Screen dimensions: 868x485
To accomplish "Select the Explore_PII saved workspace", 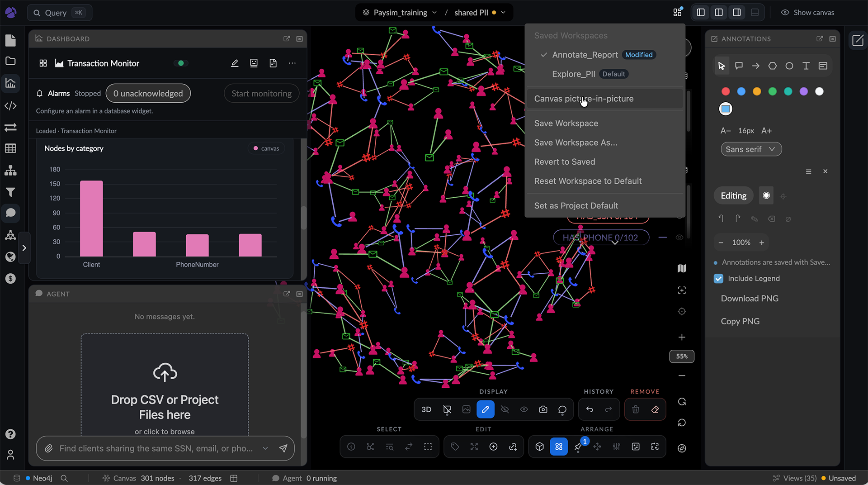I will [605, 74].
